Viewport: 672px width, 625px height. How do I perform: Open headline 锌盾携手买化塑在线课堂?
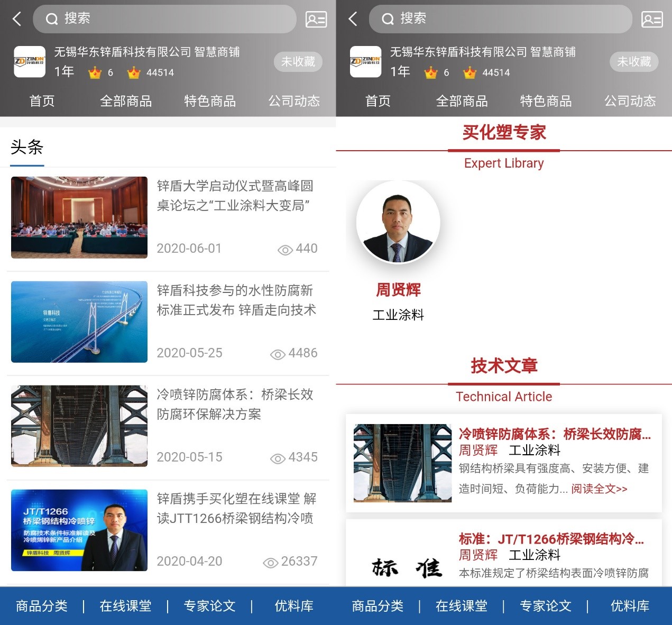click(236, 508)
